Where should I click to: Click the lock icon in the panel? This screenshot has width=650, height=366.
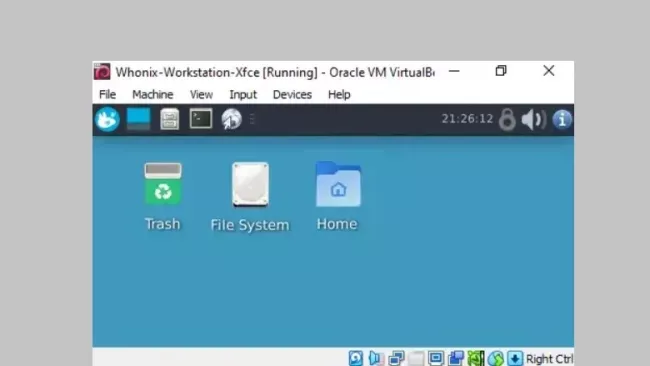(x=507, y=120)
